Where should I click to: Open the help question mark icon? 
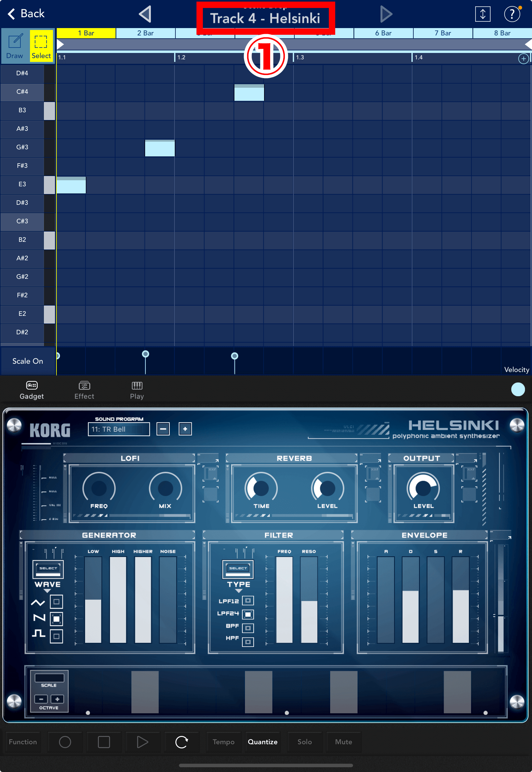click(512, 14)
